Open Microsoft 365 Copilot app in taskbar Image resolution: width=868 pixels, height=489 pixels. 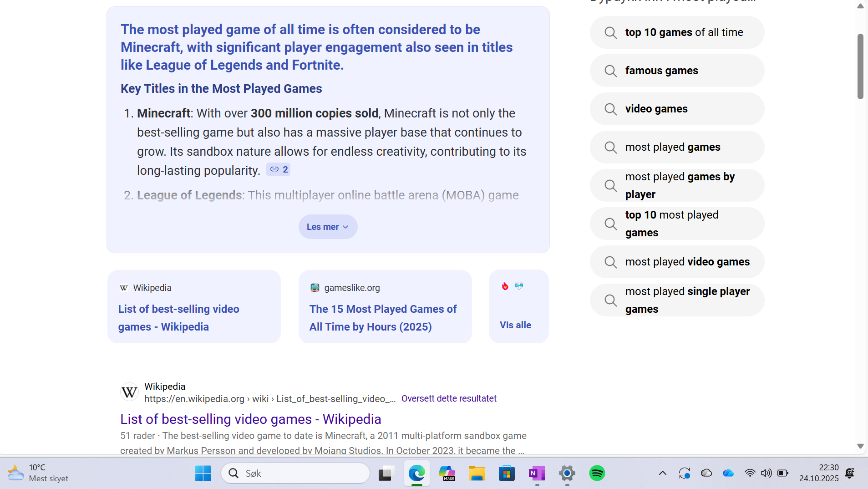click(x=447, y=474)
